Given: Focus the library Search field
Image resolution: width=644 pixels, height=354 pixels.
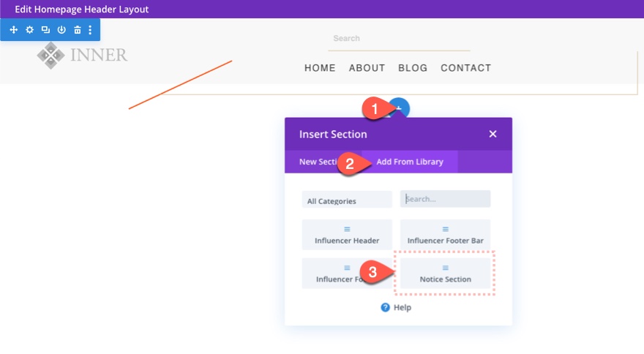Looking at the screenshot, I should coord(445,199).
